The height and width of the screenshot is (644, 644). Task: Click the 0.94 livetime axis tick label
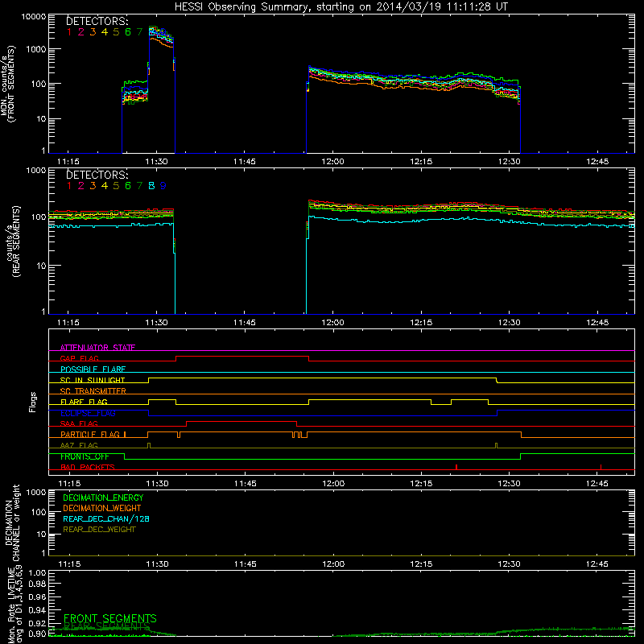coord(37,609)
